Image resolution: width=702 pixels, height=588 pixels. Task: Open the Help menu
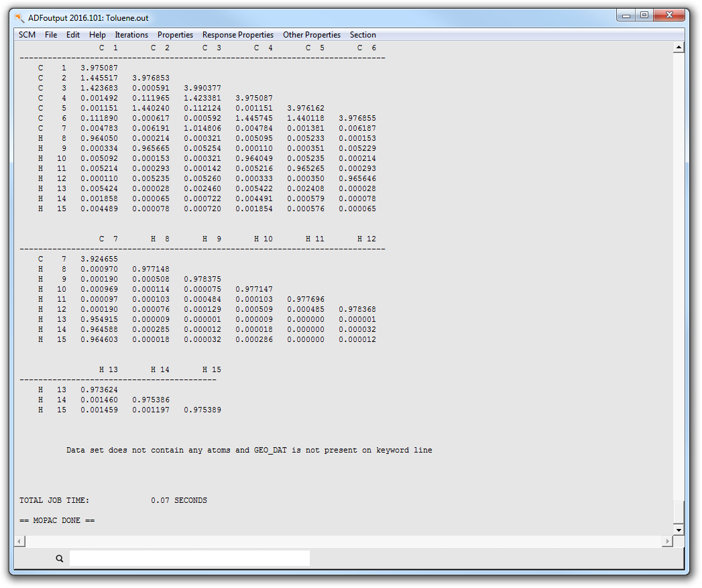[x=97, y=35]
